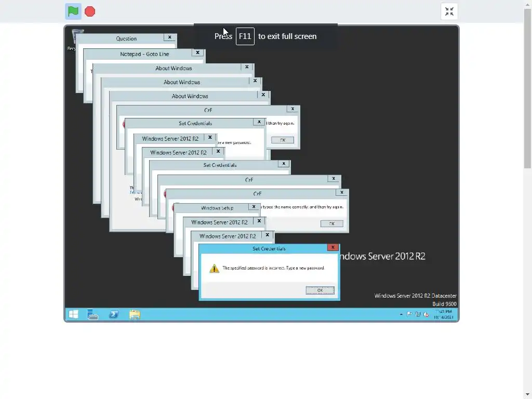This screenshot has height=399, width=532.
Task: Click the green flag to start the project
Action: point(73,11)
